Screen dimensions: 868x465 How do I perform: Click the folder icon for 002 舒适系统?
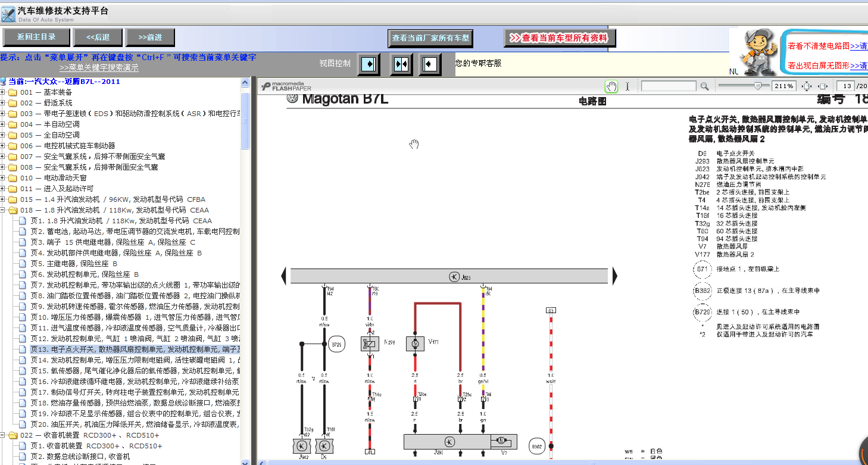click(13, 103)
